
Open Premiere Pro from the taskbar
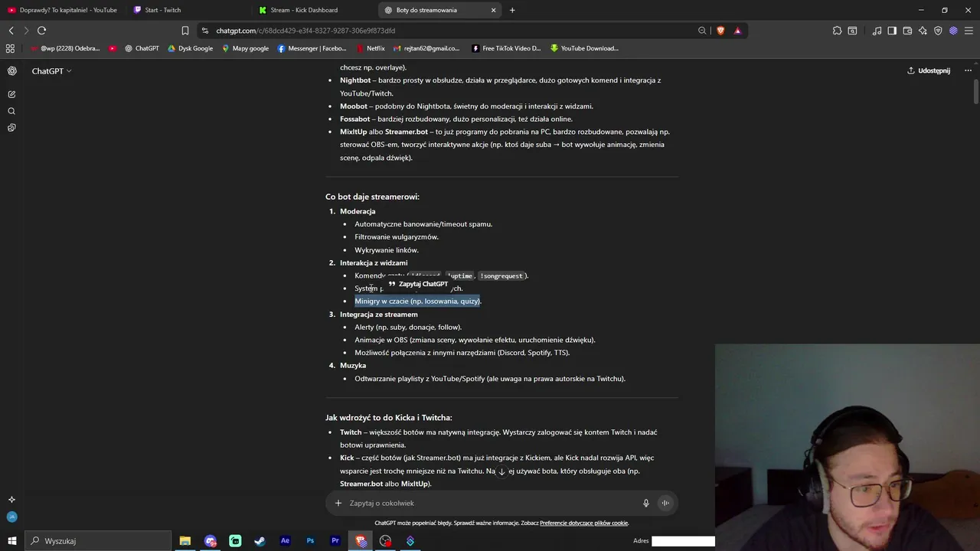click(335, 541)
